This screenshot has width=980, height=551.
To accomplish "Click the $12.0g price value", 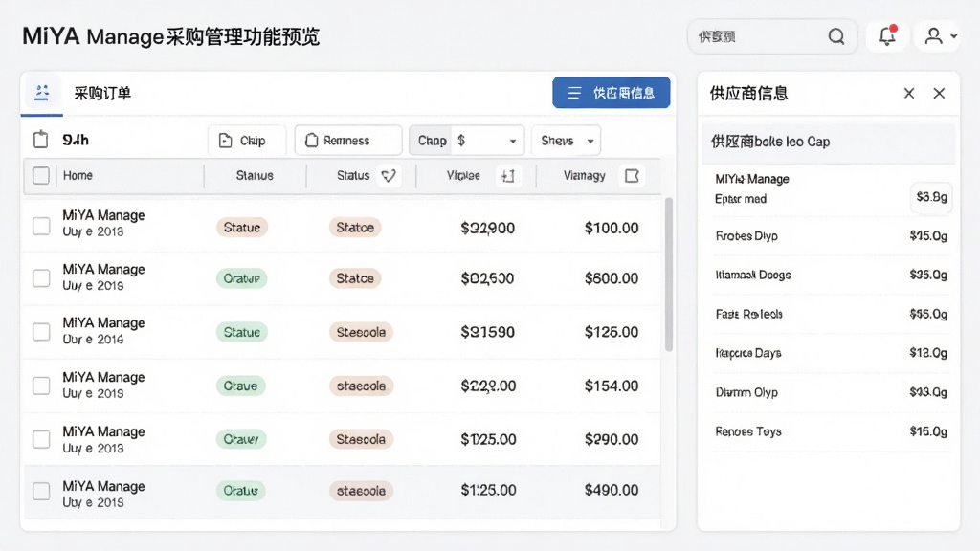I will point(928,353).
